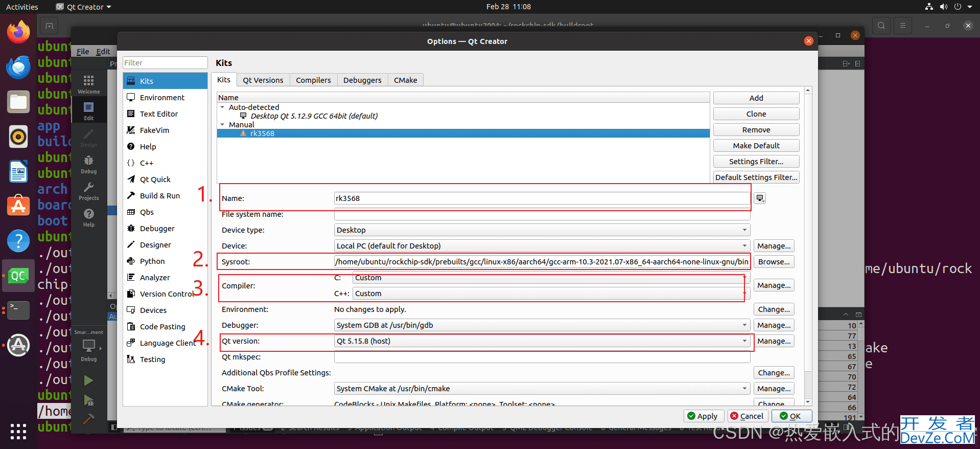
Task: Select Devices category in options
Action: [166, 310]
